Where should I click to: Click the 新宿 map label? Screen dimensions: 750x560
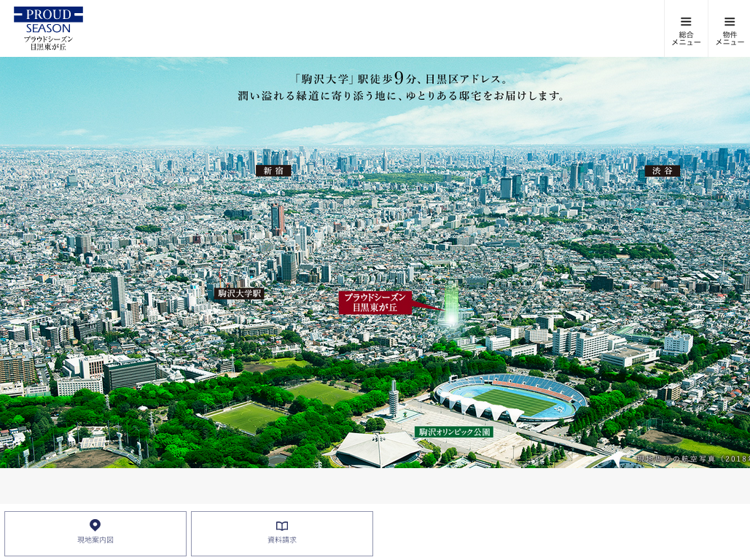pyautogui.click(x=273, y=171)
